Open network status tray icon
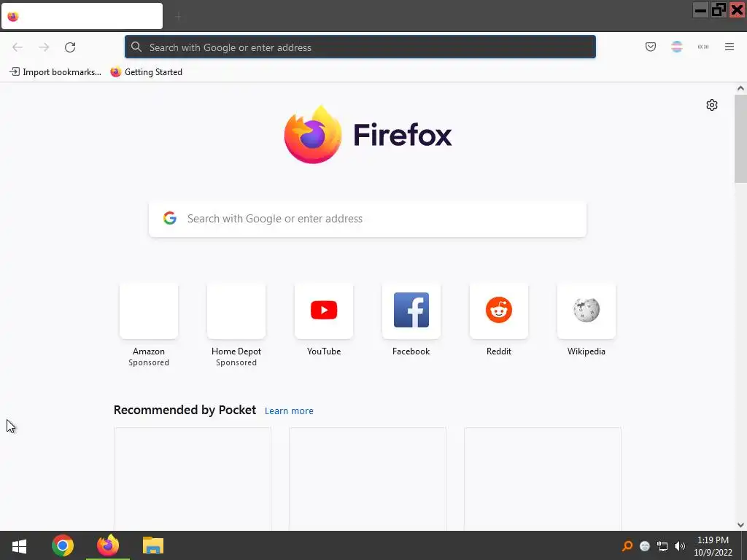Image resolution: width=747 pixels, height=560 pixels. (662, 545)
